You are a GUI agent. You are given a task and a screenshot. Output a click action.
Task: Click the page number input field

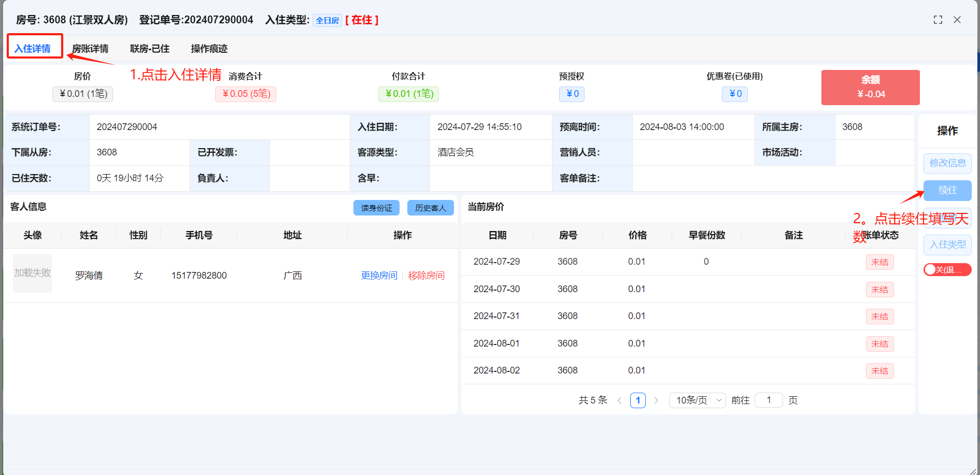tap(769, 400)
